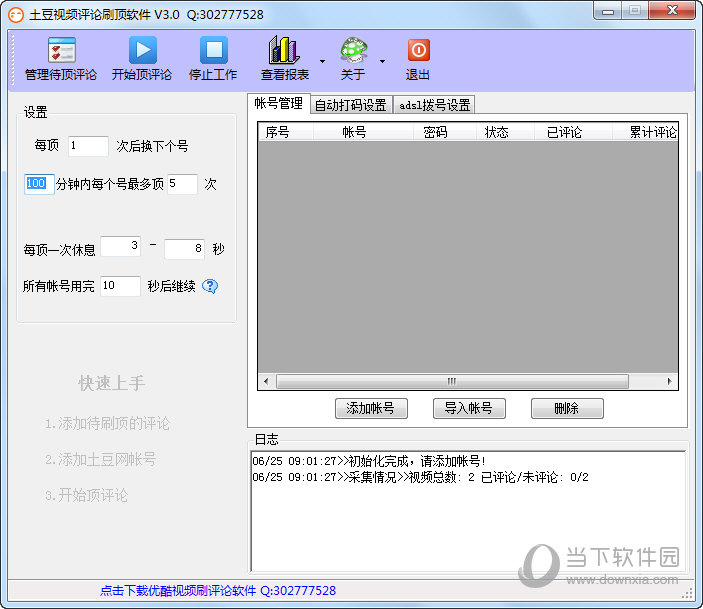Click the left scroll arrow of account table
Screen dimensions: 703x609
coord(266,382)
